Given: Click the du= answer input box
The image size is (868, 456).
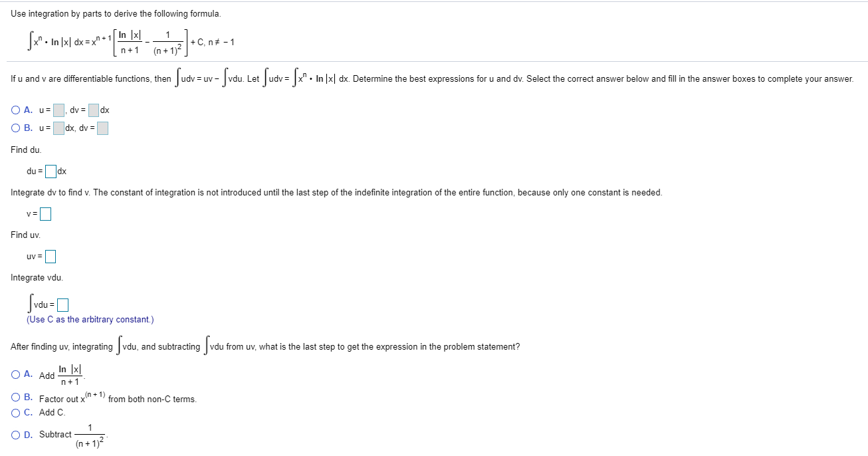Looking at the screenshot, I should pos(51,171).
